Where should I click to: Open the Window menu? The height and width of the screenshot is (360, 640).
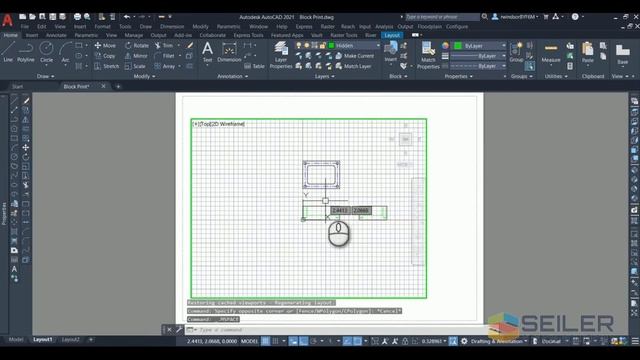click(x=258, y=27)
